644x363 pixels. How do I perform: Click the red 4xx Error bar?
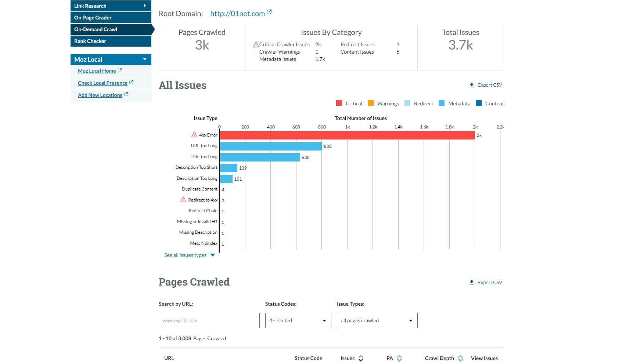coord(347,135)
